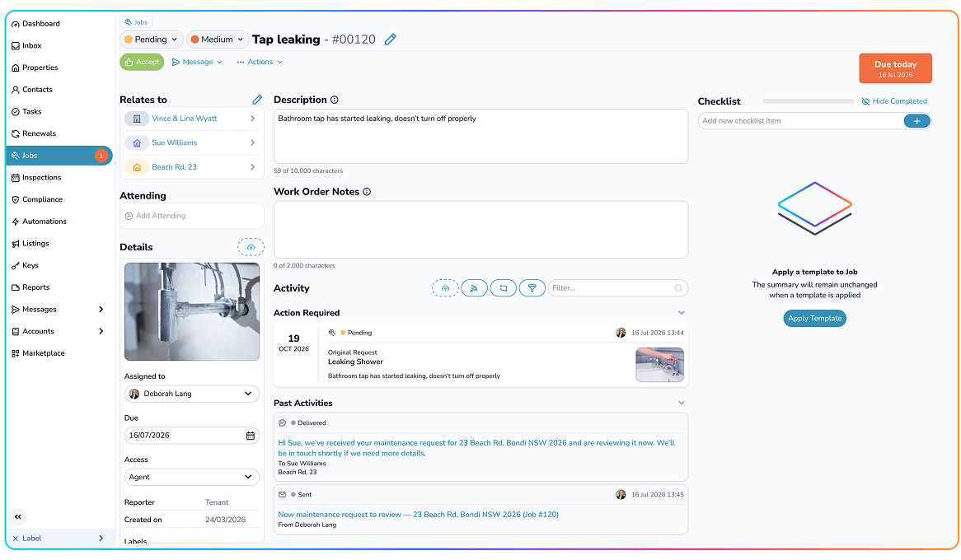961x560 pixels.
Task: Click the Jobs breadcrumb tag
Action: 136,22
